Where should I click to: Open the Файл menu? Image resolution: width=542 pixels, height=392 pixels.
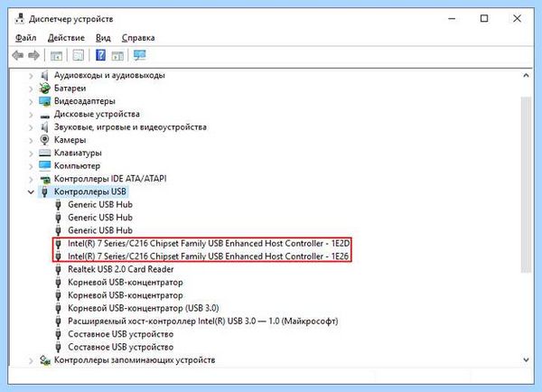point(25,38)
